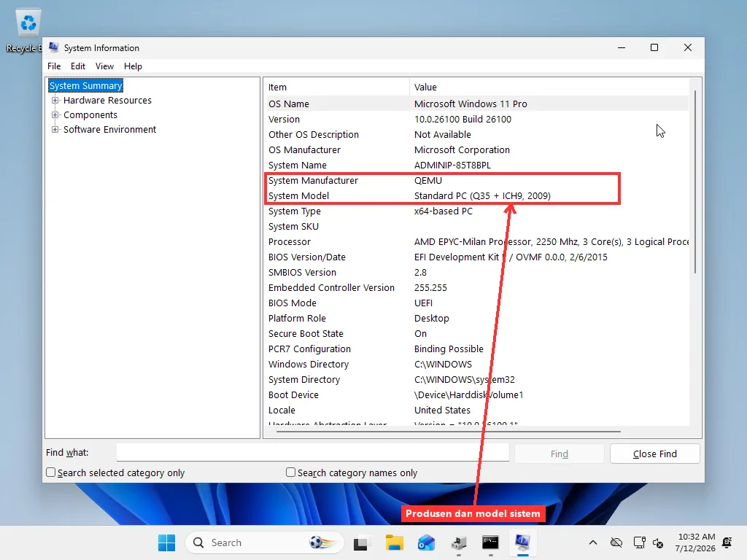Select the Locale row
The width and height of the screenshot is (747, 560).
pyautogui.click(x=476, y=410)
